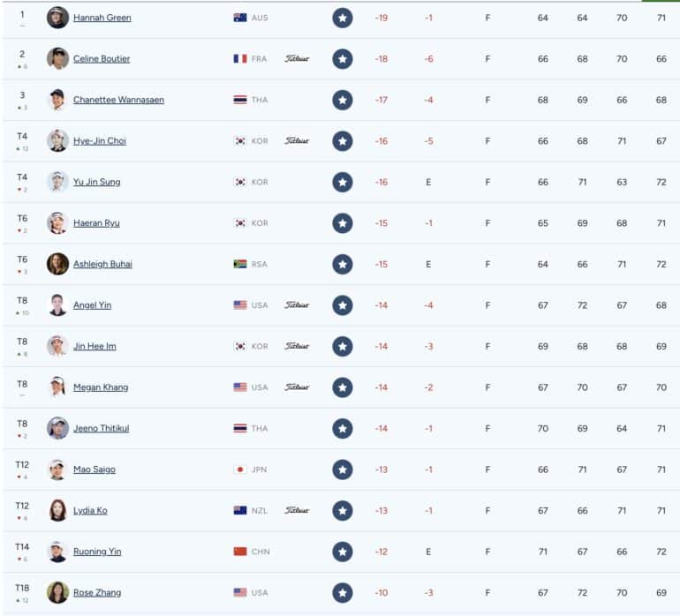Click Megan Khang's profile picture

(57, 387)
